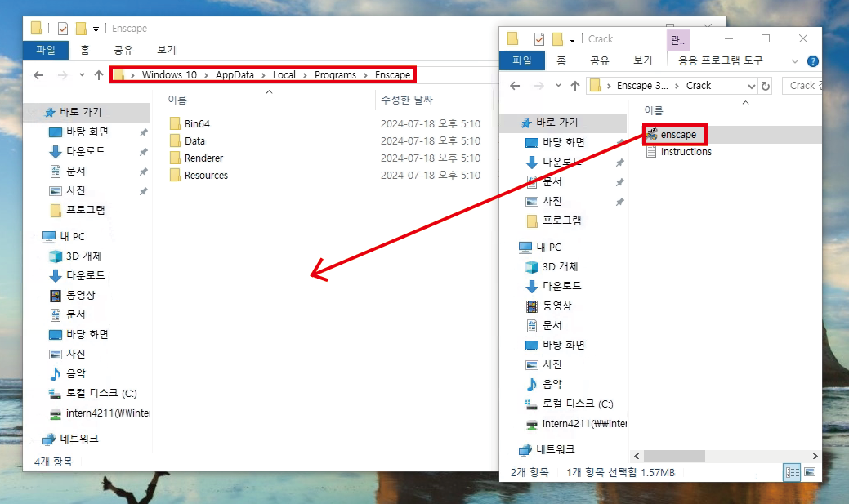The image size is (849, 504).
Task: Expand the chevron after AppData in address bar
Action: 263,75
